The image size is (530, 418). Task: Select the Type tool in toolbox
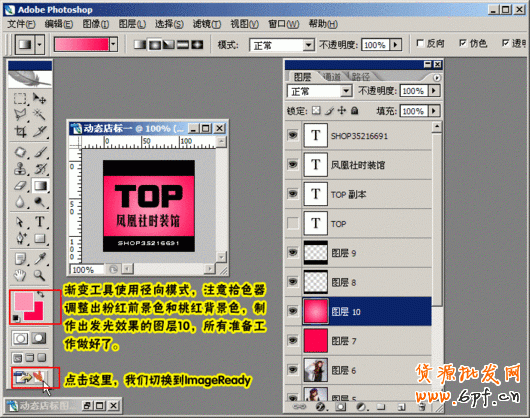(40, 221)
